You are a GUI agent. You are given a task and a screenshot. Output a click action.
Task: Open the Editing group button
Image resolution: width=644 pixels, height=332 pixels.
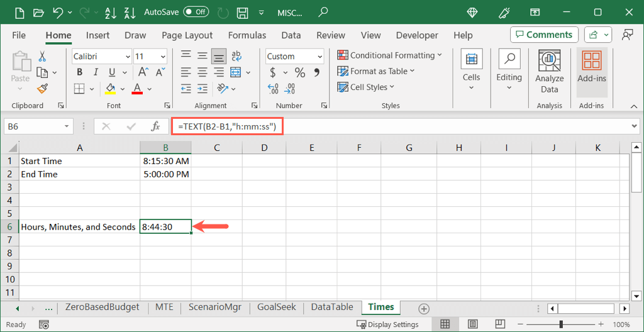click(x=509, y=70)
